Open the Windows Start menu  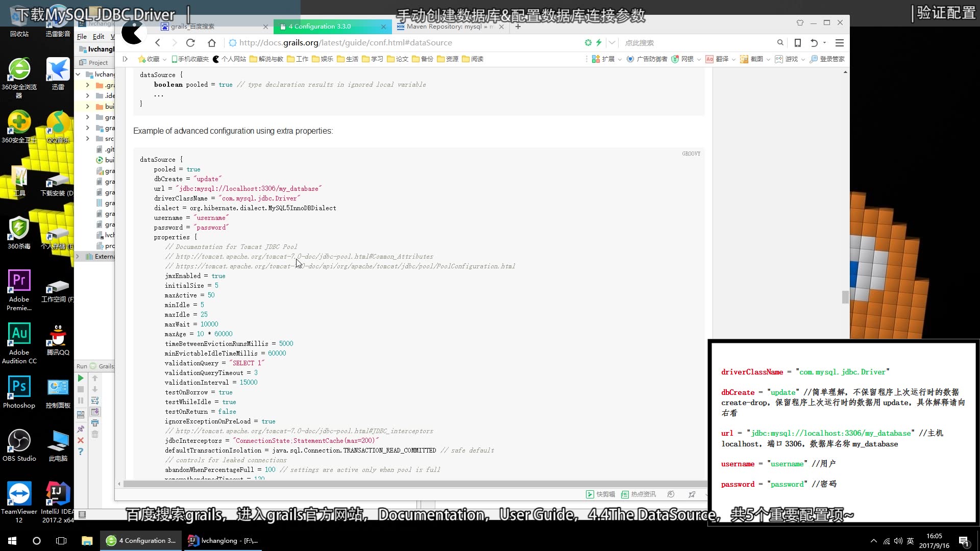coord(12,541)
